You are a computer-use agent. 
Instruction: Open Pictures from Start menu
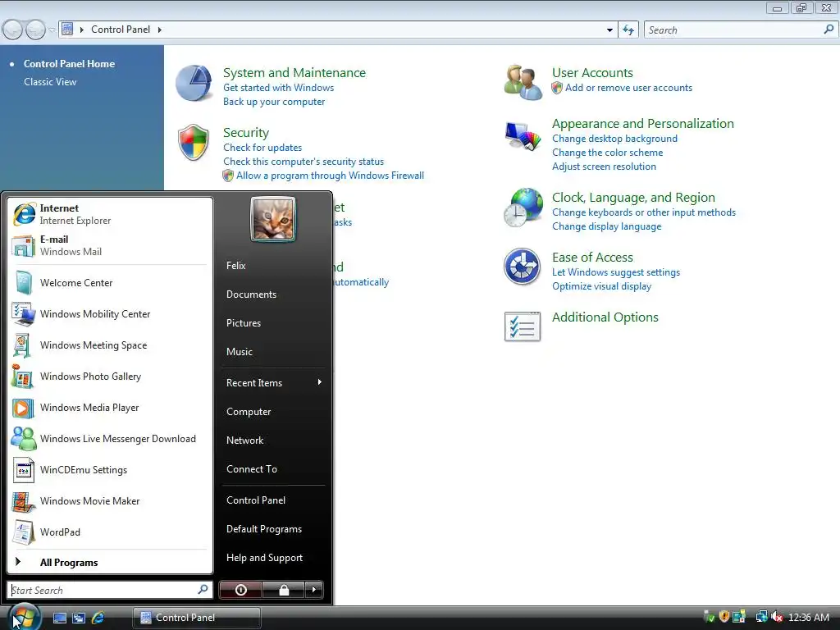244,323
